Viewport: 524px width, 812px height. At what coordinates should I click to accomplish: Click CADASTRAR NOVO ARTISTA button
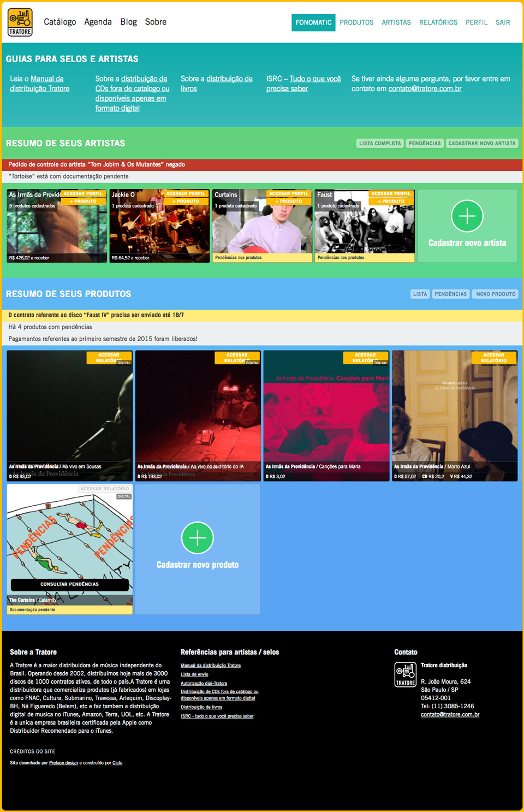(x=482, y=143)
